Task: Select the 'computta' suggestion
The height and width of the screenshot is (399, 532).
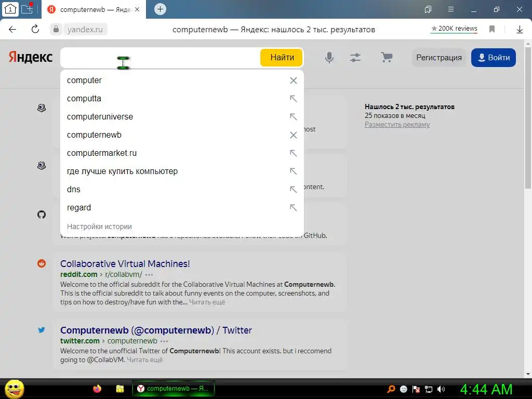Action: click(182, 98)
